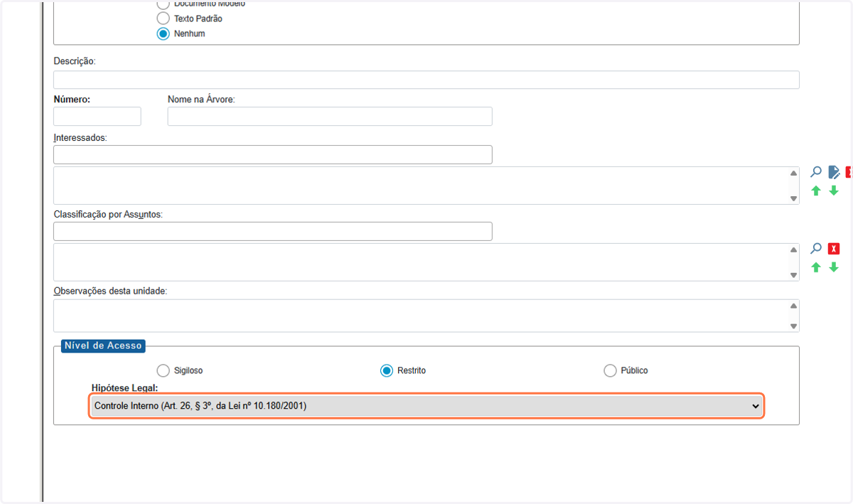
Task: Move selected Interessado up with green arrow
Action: tap(816, 191)
